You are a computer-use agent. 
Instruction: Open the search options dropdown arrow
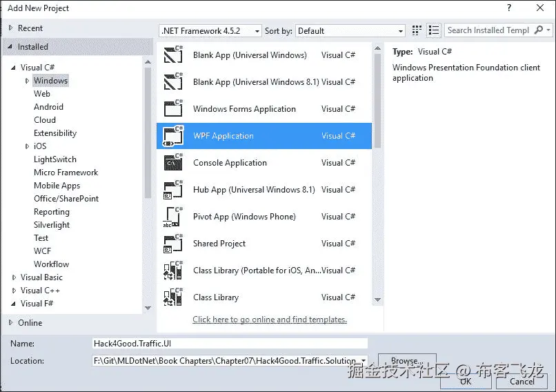[548, 30]
